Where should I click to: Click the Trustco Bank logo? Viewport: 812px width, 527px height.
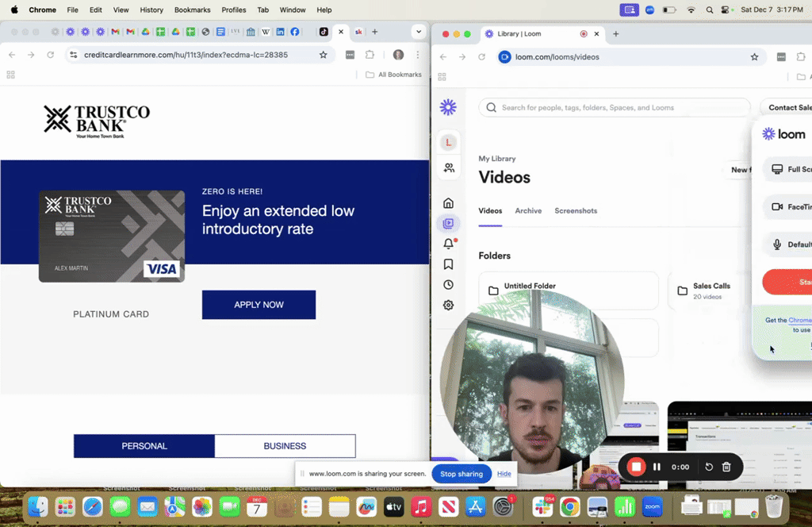click(x=97, y=121)
